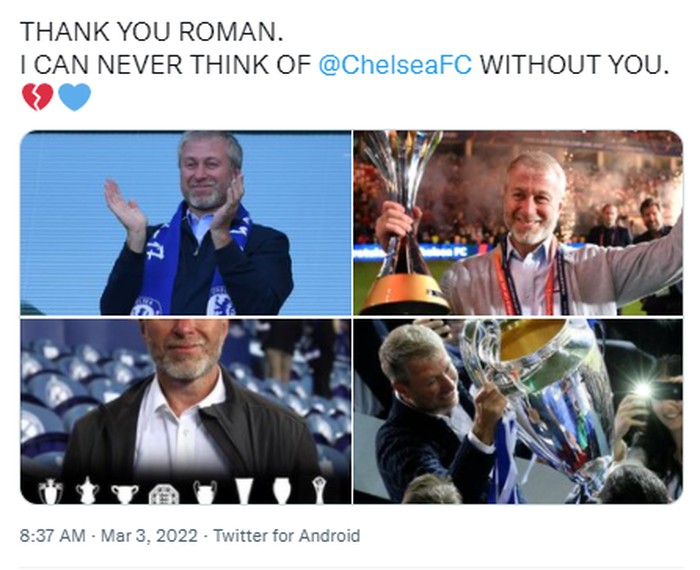
Task: Click the rightmost slender trophy icon
Action: (x=319, y=491)
